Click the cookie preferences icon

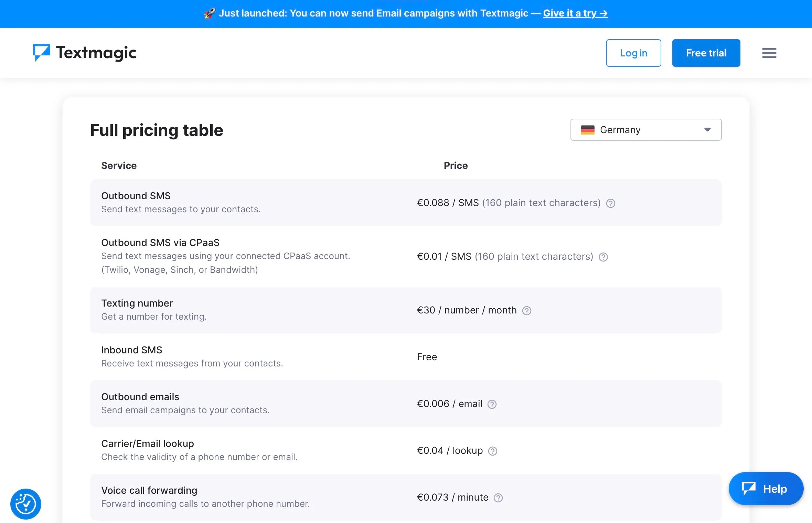(26, 504)
